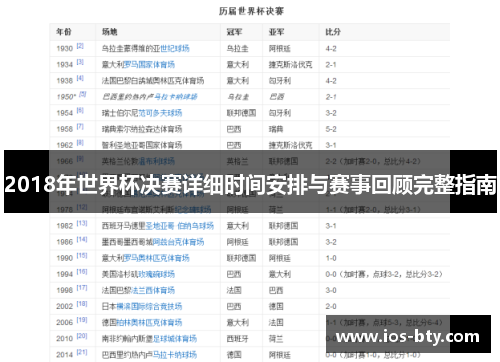
Task: Select score 4-2 in the 1930 row
Action: click(331, 49)
